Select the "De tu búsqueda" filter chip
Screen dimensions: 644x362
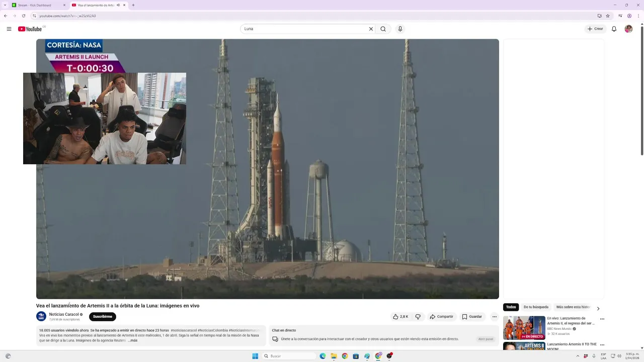click(536, 307)
